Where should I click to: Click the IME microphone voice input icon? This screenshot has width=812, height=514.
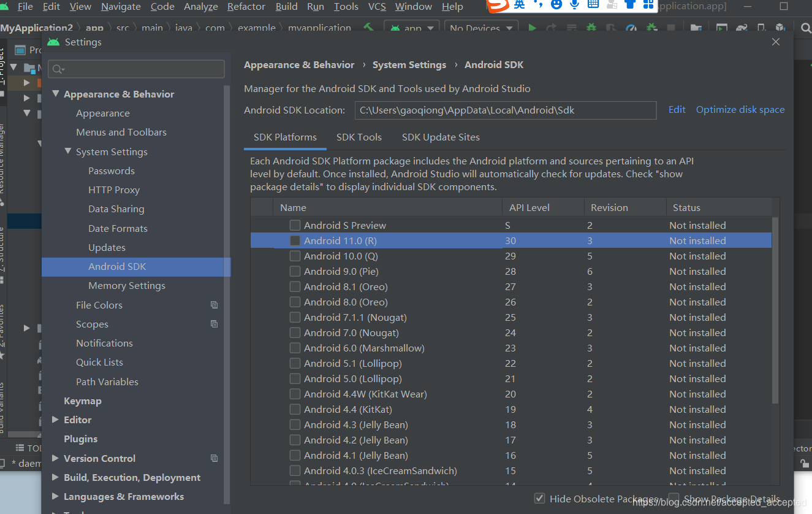[x=575, y=5]
